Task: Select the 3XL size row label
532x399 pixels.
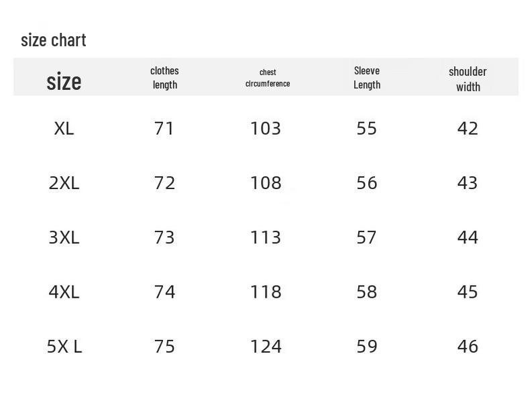Action: pos(64,237)
